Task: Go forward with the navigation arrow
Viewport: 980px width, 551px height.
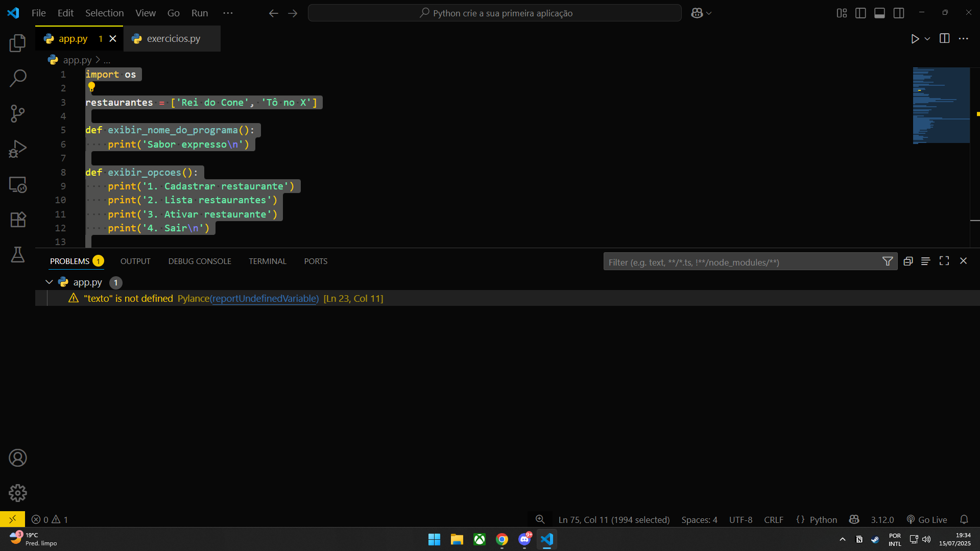Action: (x=293, y=13)
